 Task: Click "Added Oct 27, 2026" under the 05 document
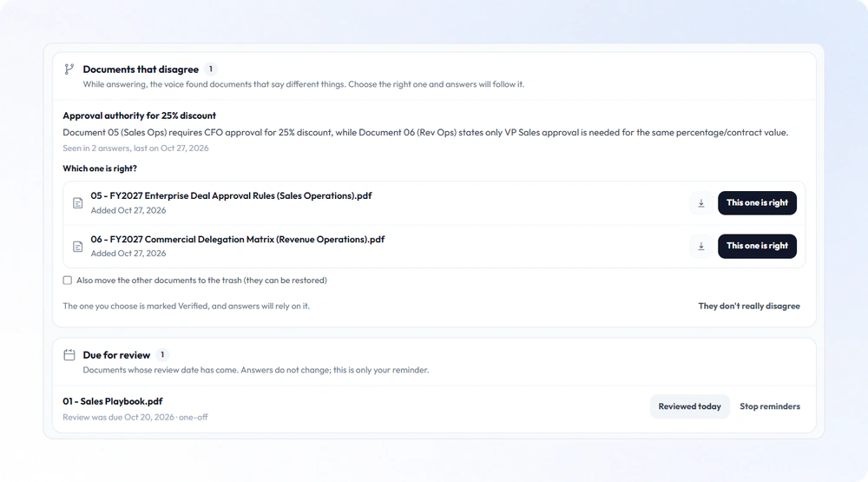(x=128, y=210)
